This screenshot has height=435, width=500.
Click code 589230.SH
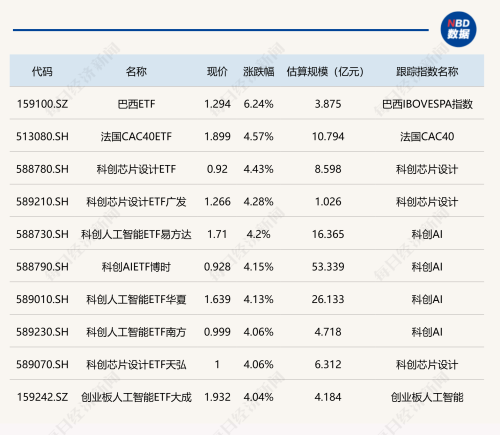[x=42, y=332]
